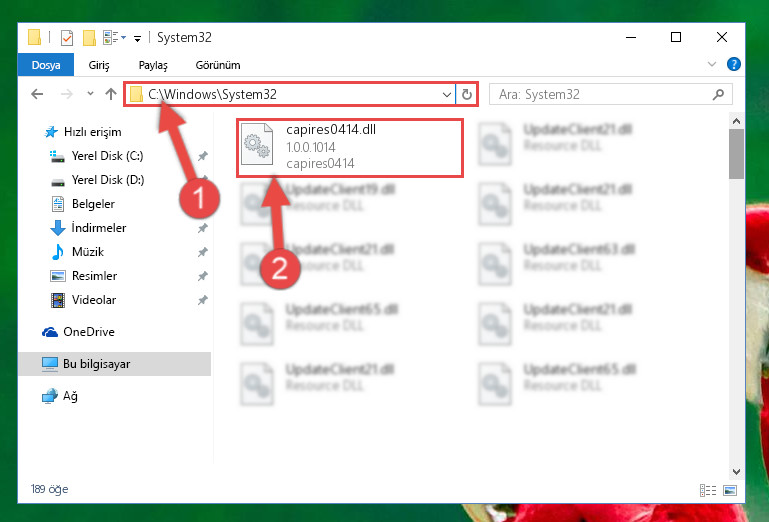Image resolution: width=769 pixels, height=522 pixels.
Task: Switch to large icons view in status bar
Action: click(x=730, y=490)
